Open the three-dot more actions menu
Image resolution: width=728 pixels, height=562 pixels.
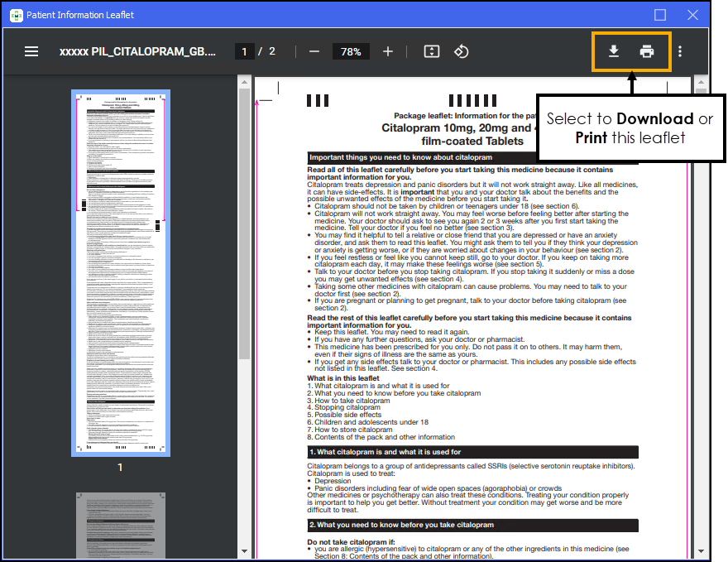coord(680,51)
